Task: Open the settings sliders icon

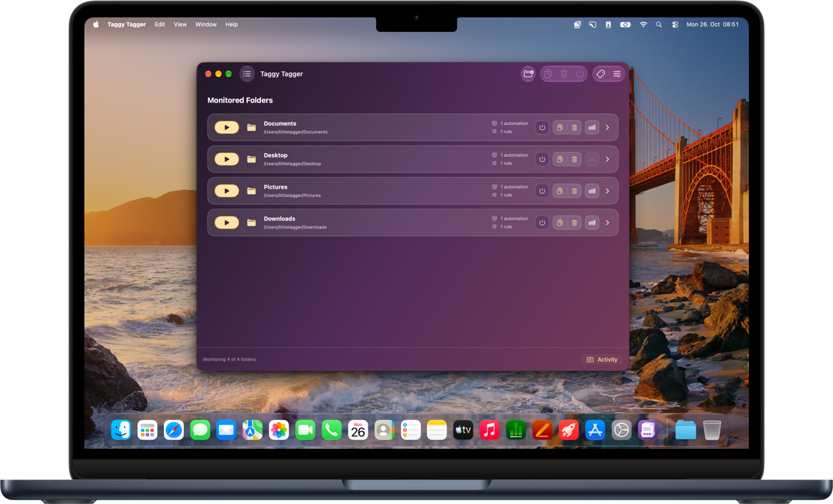Action: 617,74
